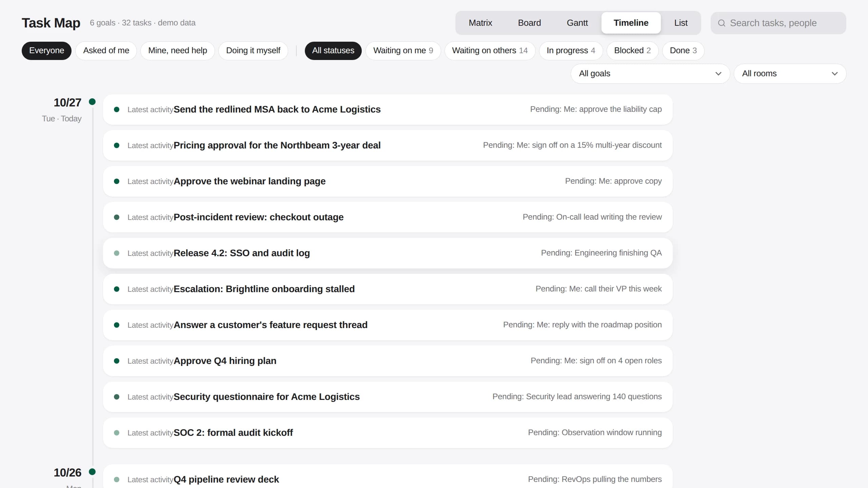Click the 'Tue · Today' label
Screen dimensions: 868x488
62,119
